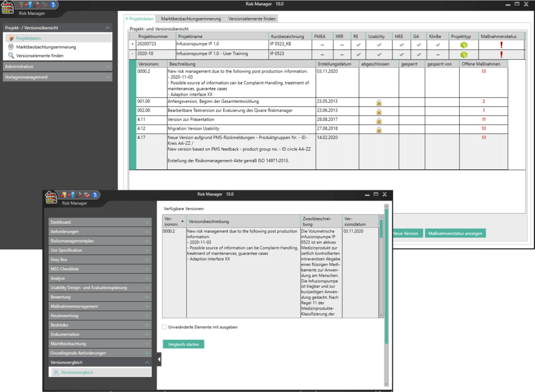Click the blue door exit icon in the front window

(x=72, y=195)
